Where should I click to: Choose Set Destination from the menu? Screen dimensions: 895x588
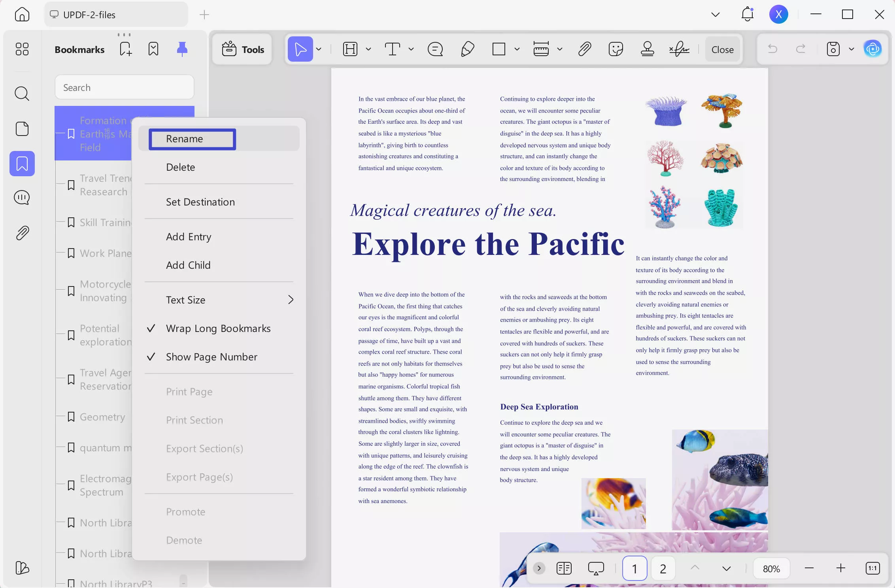(200, 202)
